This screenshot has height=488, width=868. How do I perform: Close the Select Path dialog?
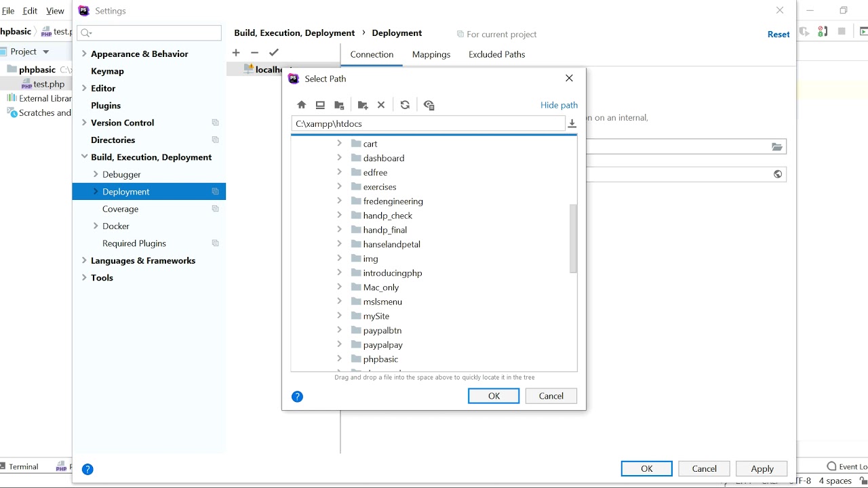coord(569,78)
